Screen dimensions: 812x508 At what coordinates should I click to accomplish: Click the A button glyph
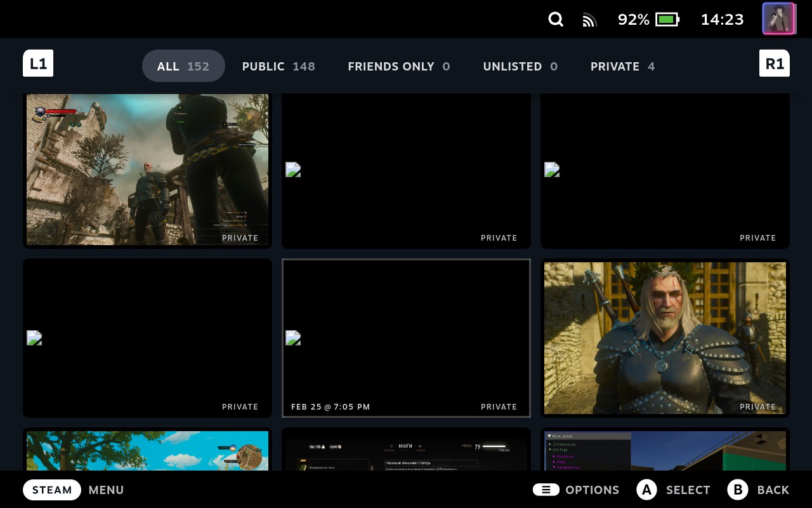click(x=646, y=490)
